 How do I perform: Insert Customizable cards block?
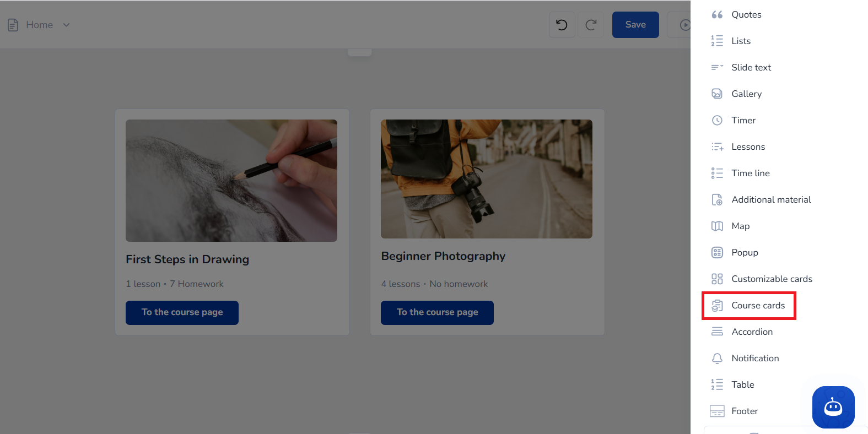pyautogui.click(x=772, y=279)
